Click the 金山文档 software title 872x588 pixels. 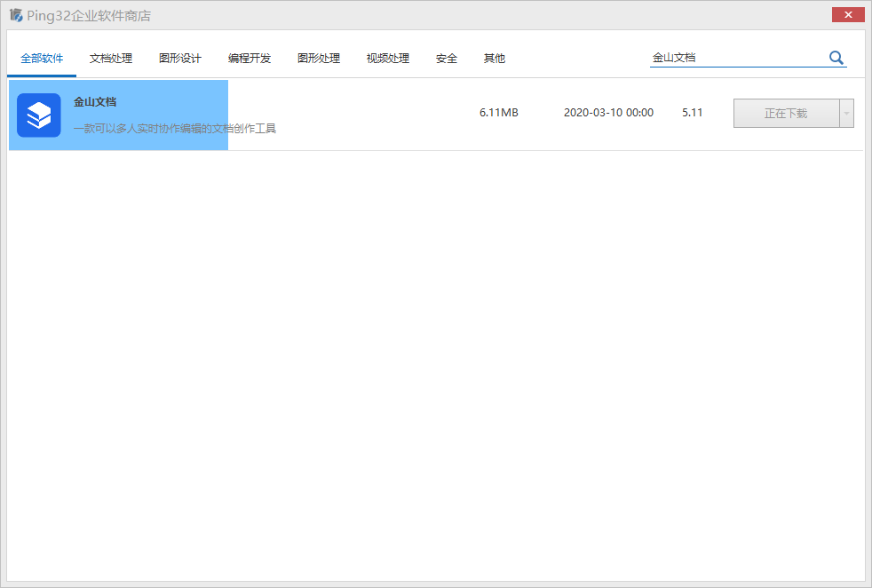[x=95, y=102]
